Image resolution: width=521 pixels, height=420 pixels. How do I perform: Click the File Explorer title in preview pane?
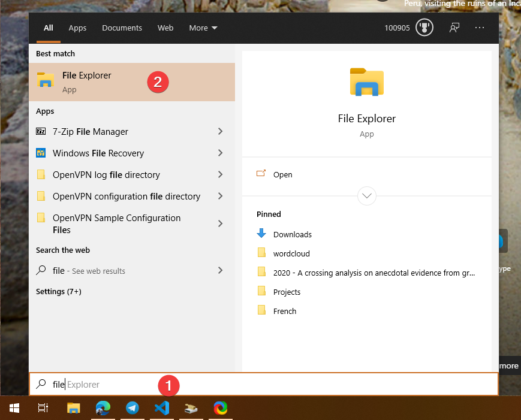366,119
